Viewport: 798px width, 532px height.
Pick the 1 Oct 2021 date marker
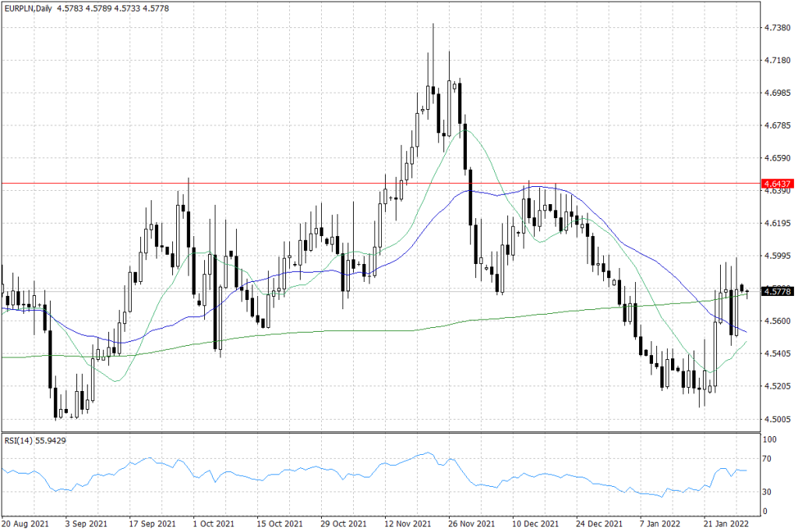[x=214, y=523]
